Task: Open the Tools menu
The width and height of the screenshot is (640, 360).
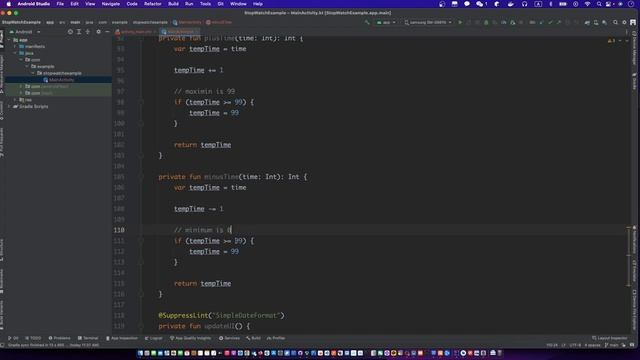Action: pos(205,4)
